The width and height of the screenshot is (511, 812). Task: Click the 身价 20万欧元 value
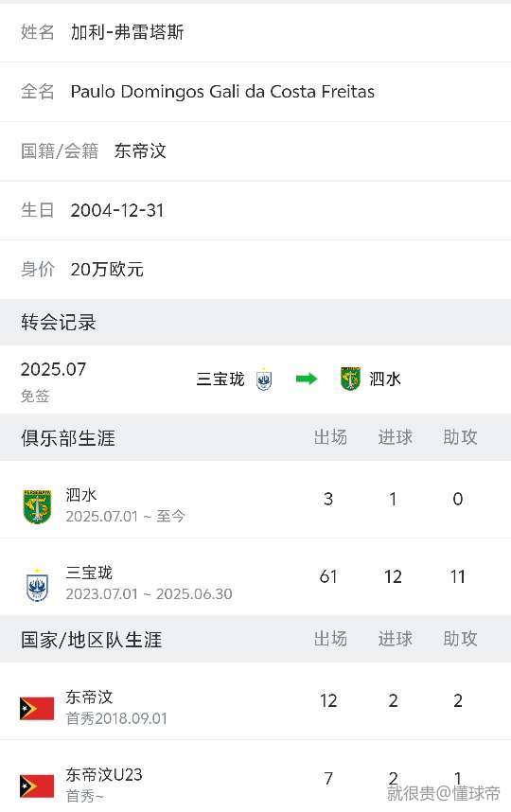[x=107, y=270]
